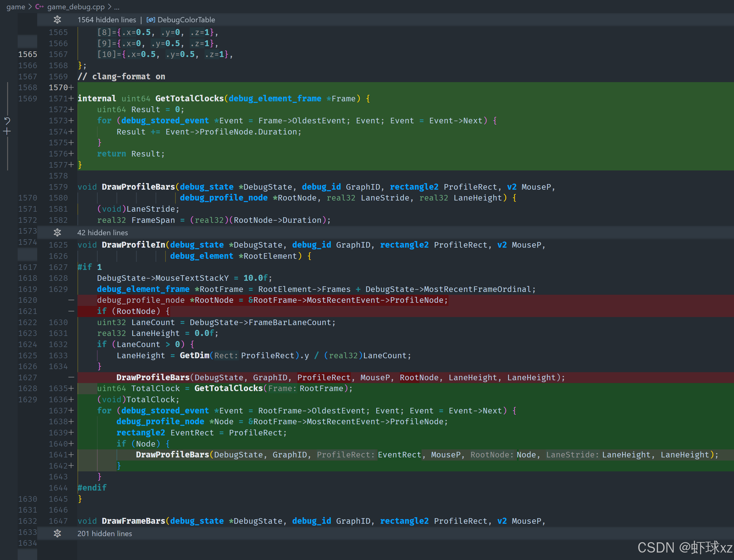Click the DebugColorTable symbol link

click(186, 20)
